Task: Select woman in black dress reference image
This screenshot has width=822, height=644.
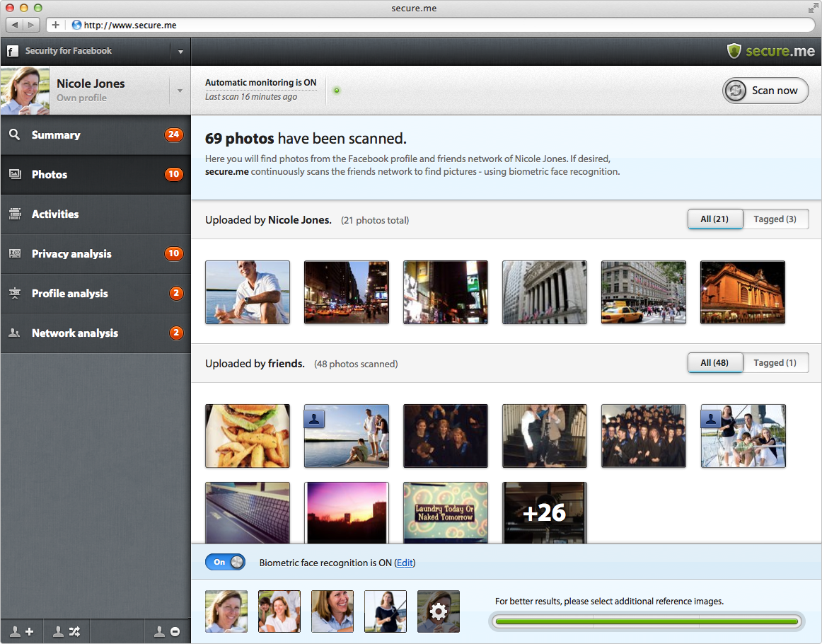Action: pos(386,611)
